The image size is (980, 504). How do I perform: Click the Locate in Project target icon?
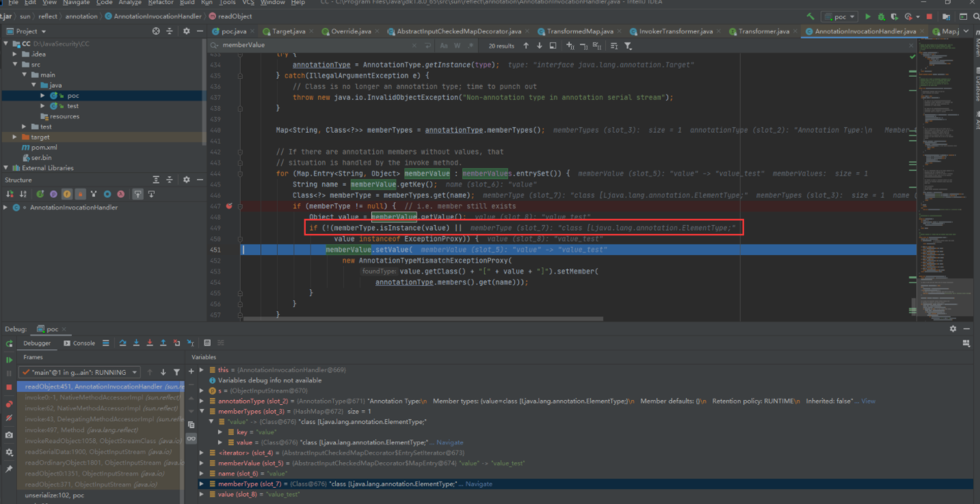[157, 31]
